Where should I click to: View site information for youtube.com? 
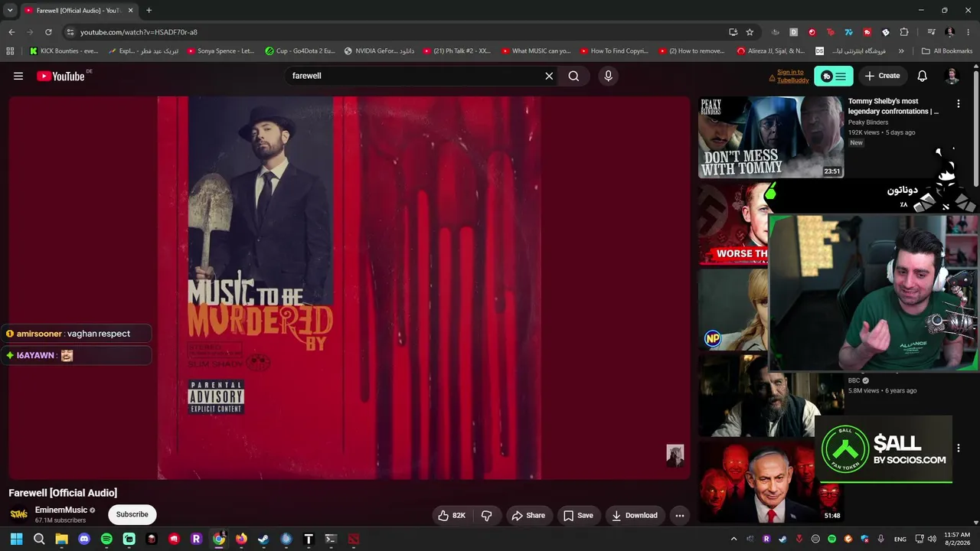(70, 32)
